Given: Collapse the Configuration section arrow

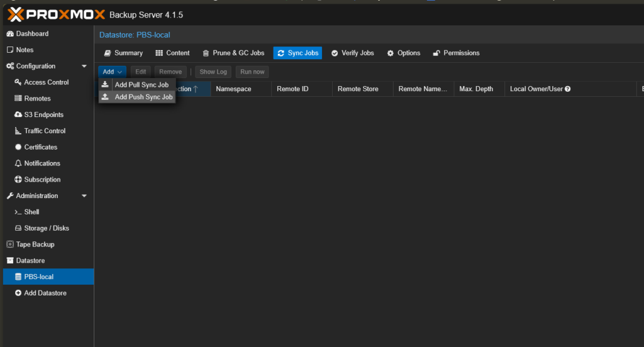Looking at the screenshot, I should 84,66.
